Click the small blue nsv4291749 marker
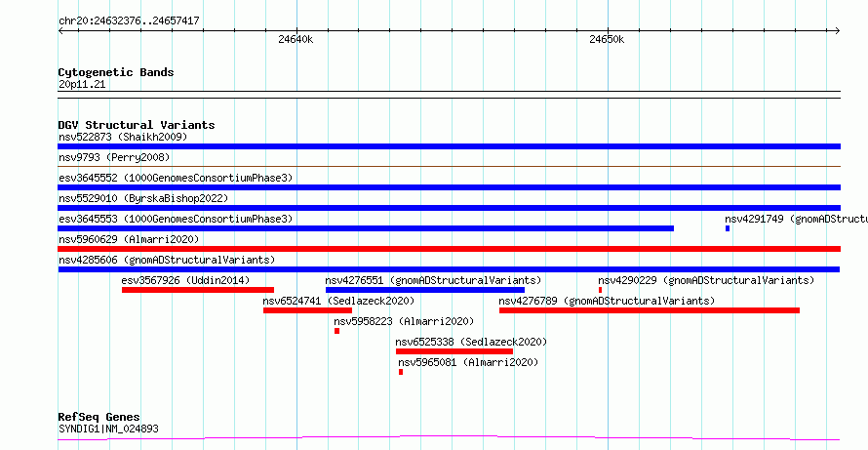Viewport: 868px width, 450px height. coord(728,228)
